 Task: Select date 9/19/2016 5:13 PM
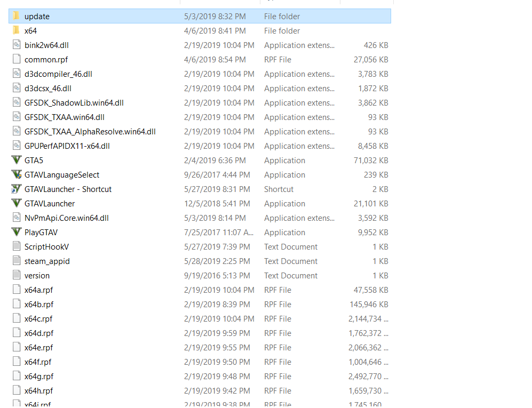coord(217,276)
